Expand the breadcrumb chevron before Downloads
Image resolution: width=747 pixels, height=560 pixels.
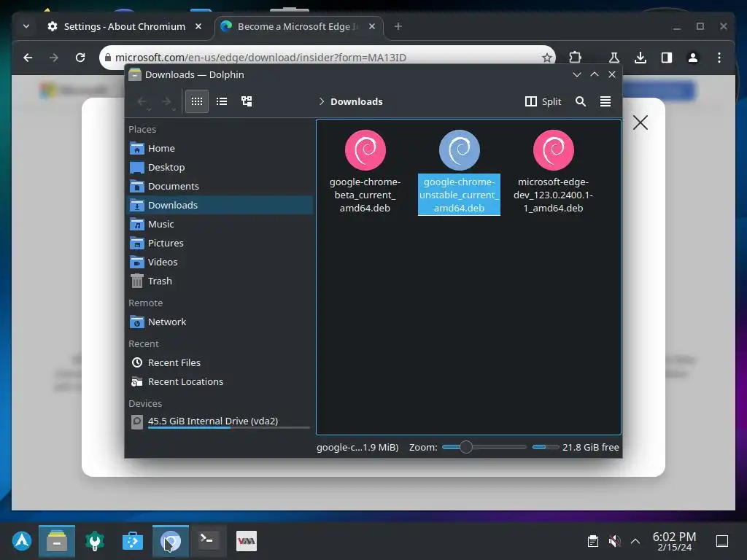click(322, 101)
